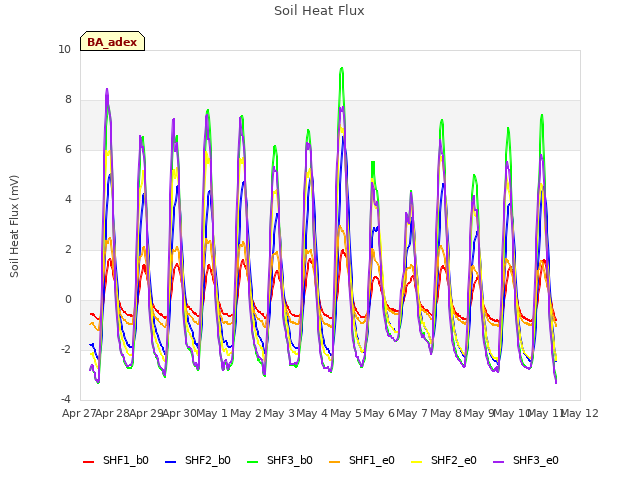
Task: Click the SHF2_b0 legend entry
Action: pos(198,460)
